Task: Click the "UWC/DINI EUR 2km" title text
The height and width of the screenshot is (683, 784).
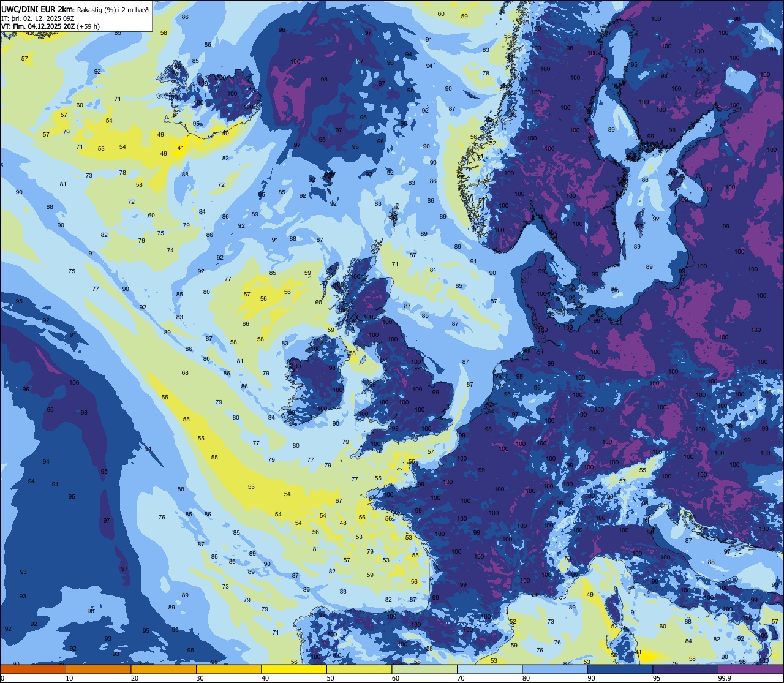Action: (37, 9)
